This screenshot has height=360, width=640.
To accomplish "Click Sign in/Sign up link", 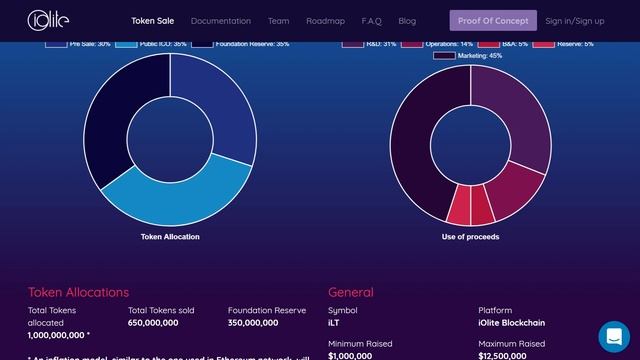I will [x=575, y=21].
